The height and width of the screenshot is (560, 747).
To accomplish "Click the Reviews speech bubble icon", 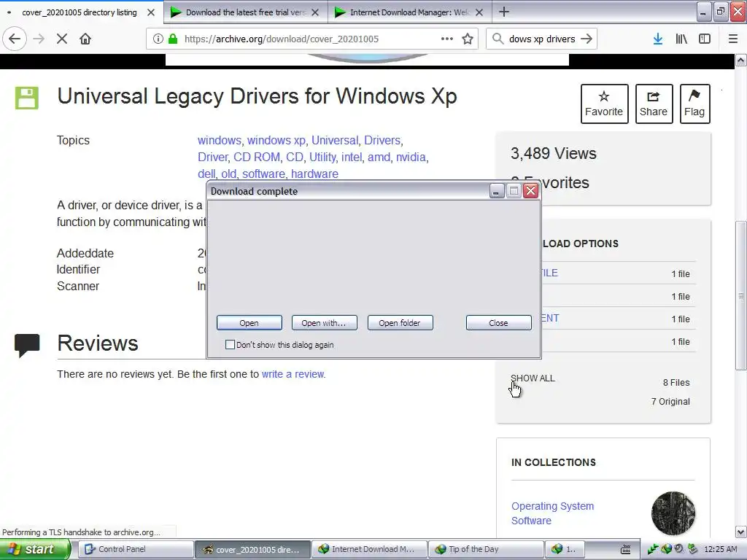I will point(27,346).
